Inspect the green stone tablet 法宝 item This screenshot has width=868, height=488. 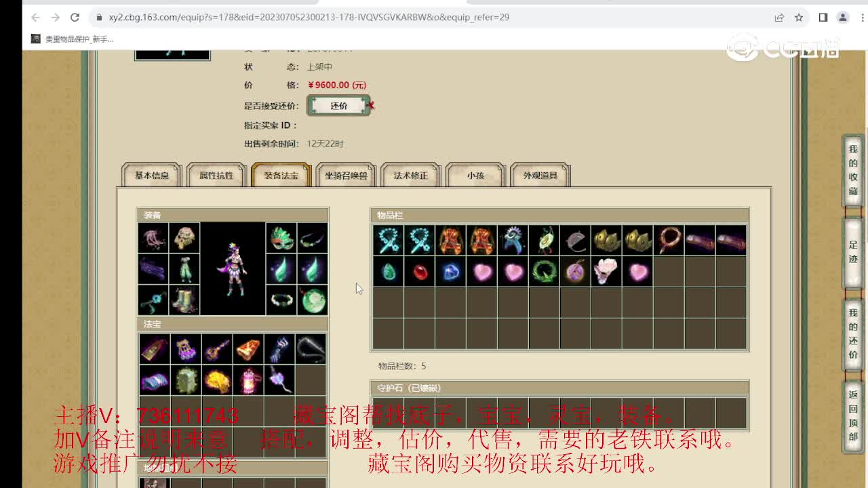[x=185, y=380]
